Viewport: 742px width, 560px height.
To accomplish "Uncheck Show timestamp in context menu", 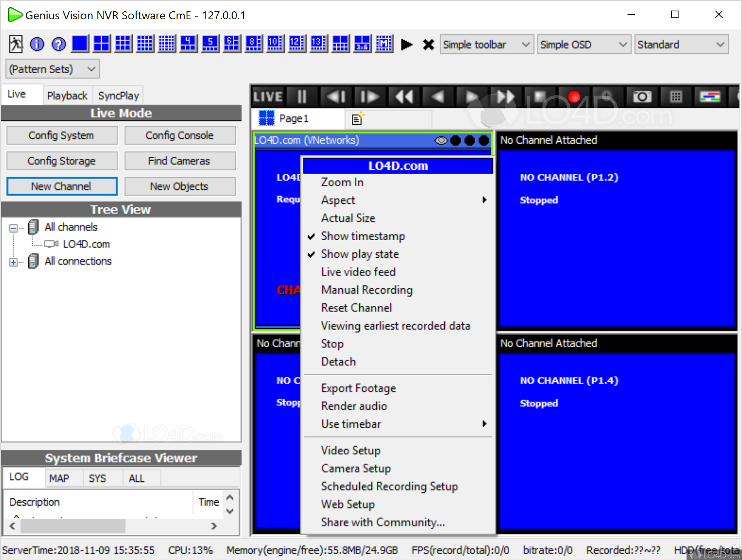I will tap(363, 236).
